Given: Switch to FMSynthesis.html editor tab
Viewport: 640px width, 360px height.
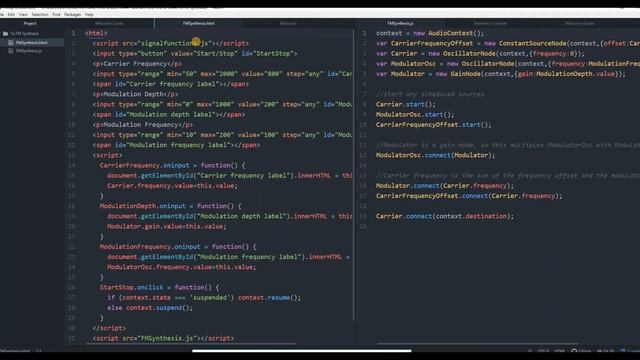Looking at the screenshot, I should tap(199, 23).
